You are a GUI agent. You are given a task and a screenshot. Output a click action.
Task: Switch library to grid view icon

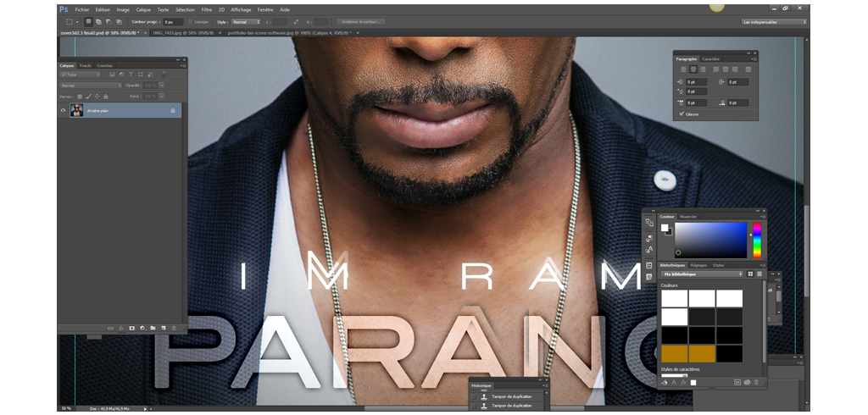pos(751,274)
